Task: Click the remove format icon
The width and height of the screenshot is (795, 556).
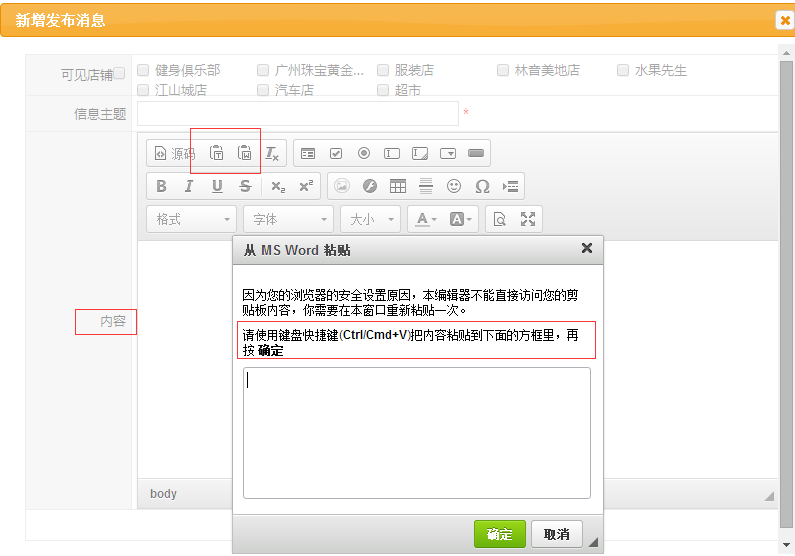Action: [272, 153]
